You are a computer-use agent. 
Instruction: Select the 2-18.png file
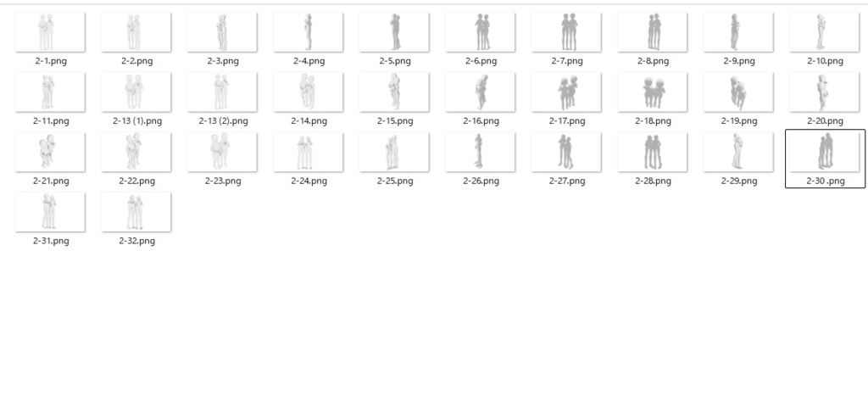point(653,92)
